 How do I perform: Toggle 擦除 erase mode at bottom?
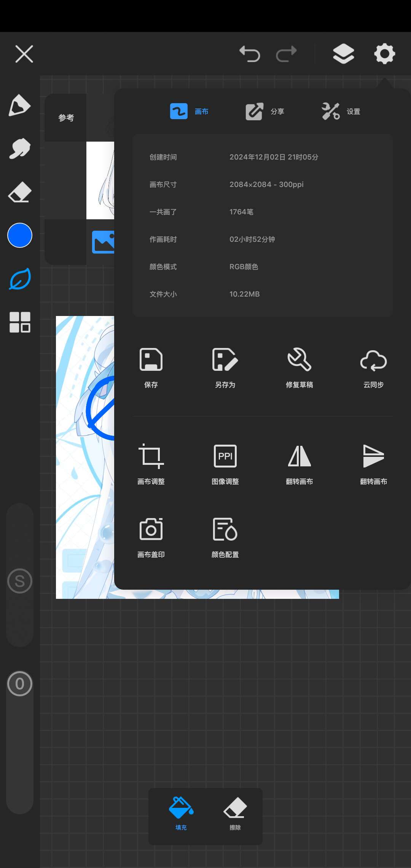pyautogui.click(x=235, y=813)
